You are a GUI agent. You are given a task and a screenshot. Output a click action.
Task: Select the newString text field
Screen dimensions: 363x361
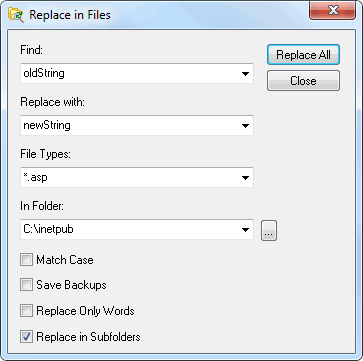click(x=137, y=125)
